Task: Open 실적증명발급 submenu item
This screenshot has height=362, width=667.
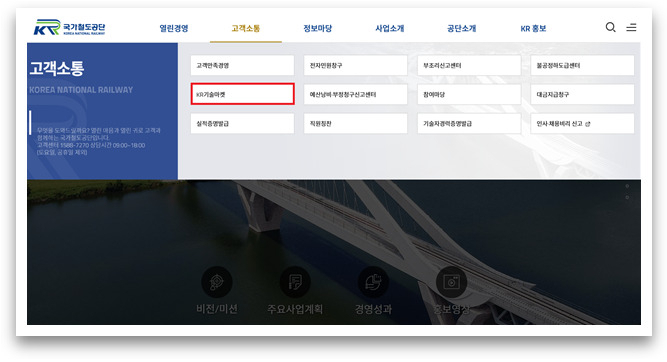Action: coord(242,123)
